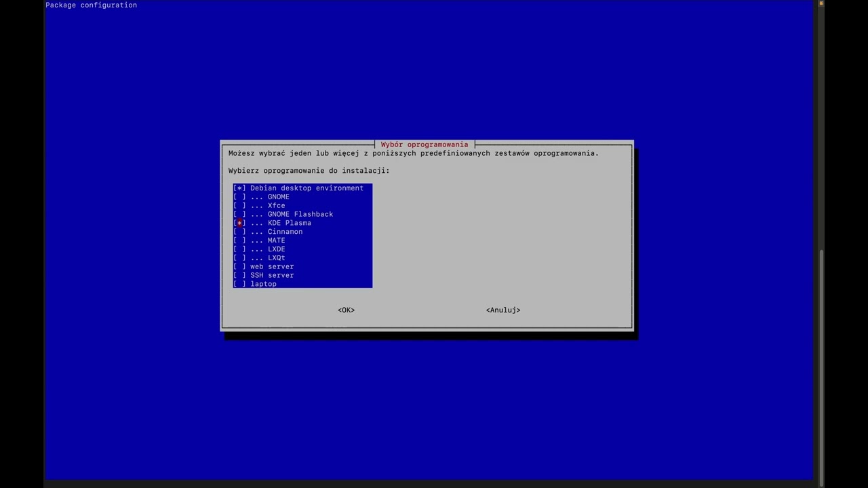Enable the SSH server checkbox
This screenshot has height=488, width=868.
(x=239, y=275)
